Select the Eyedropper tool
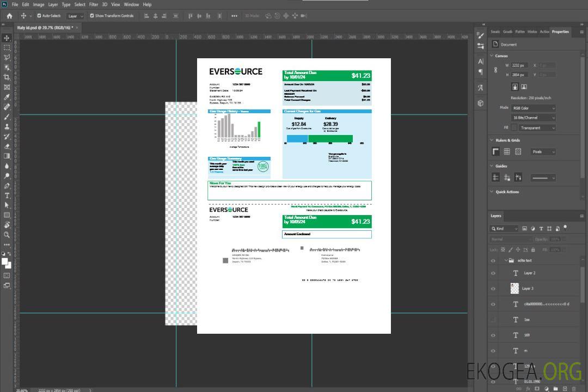Image resolution: width=588 pixels, height=392 pixels. tap(7, 97)
